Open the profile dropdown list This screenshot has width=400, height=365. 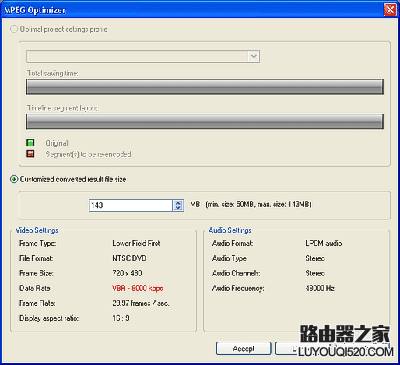click(x=143, y=56)
